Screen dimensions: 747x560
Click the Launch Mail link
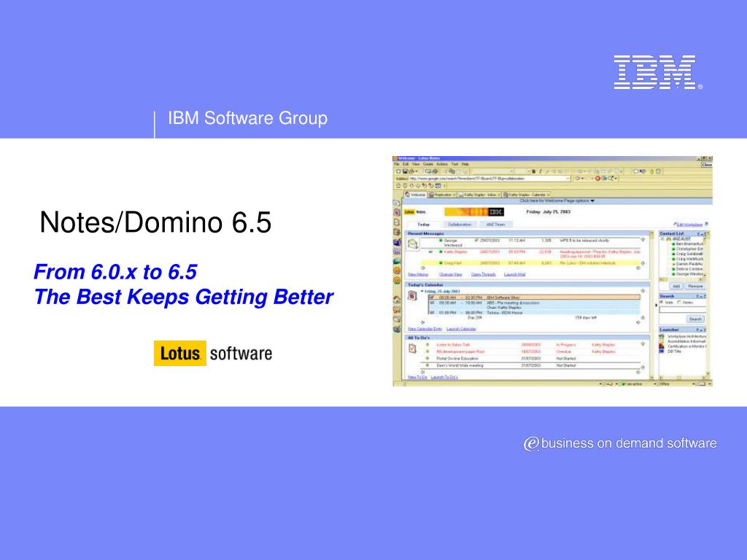(514, 274)
